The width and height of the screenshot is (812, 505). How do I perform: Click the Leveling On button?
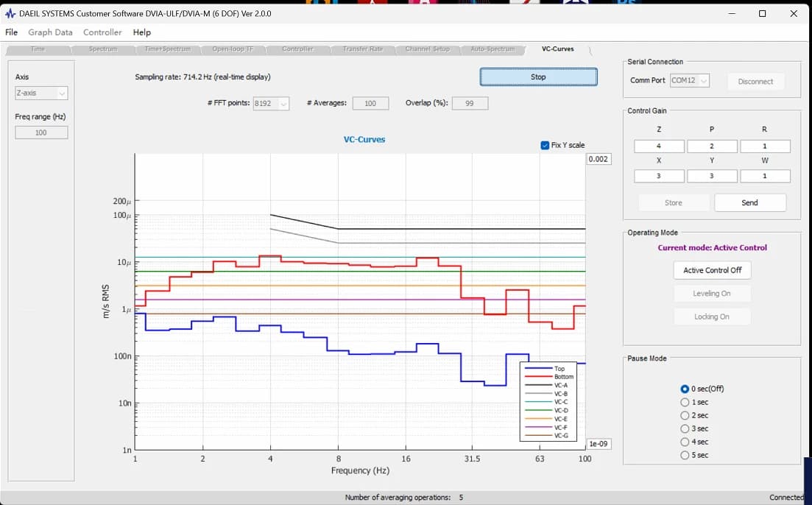click(712, 293)
